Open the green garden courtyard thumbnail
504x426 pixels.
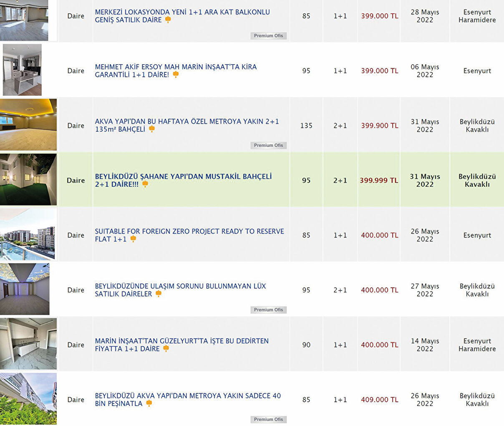[x=28, y=180]
